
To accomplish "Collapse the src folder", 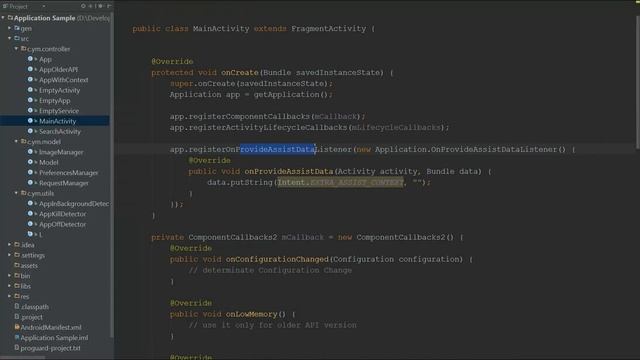I will pos(9,38).
